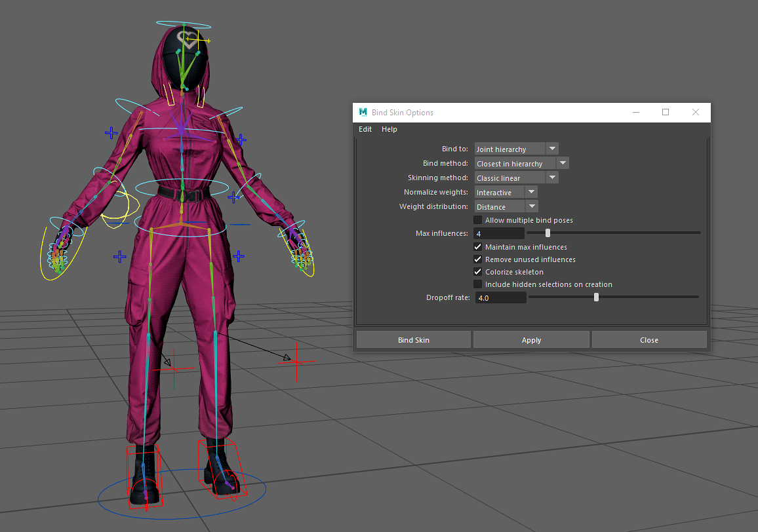Open the Weight distribution dropdown
Screen dimensions: 758x532
pyautogui.click(x=532, y=206)
